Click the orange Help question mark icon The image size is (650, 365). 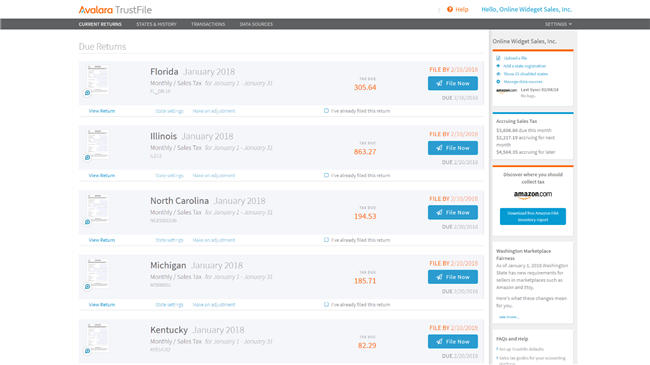(450, 9)
